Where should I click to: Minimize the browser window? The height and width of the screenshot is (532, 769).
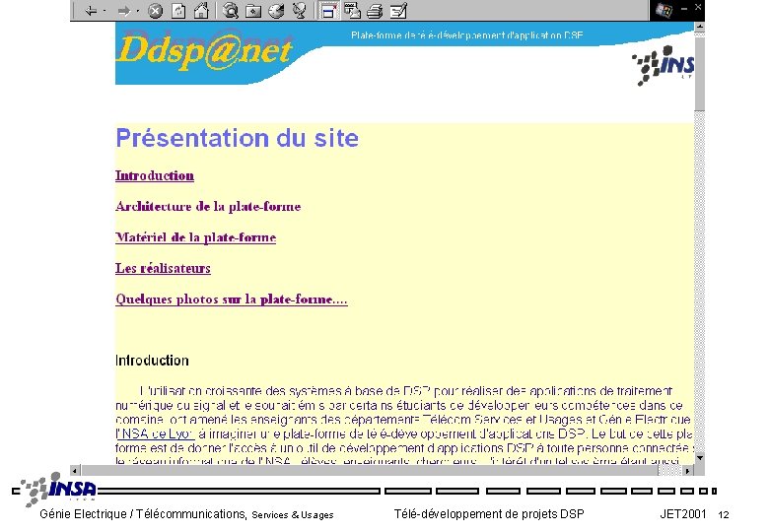tap(684, 8)
